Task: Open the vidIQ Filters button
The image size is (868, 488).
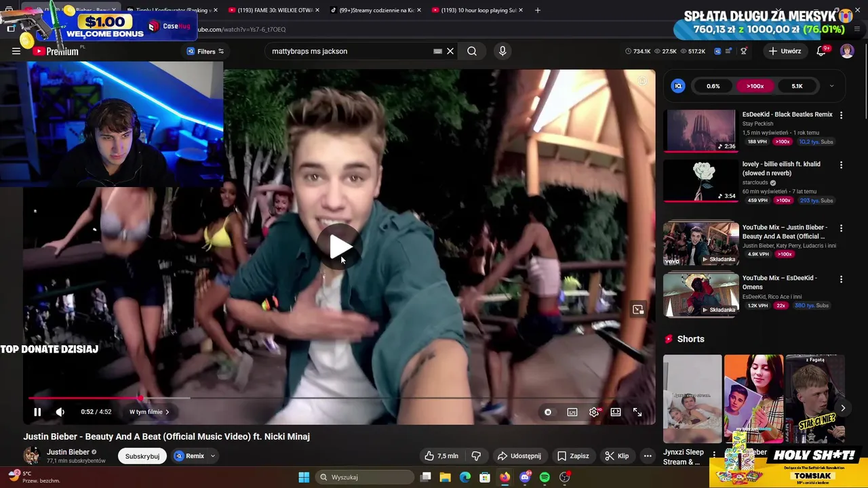Action: tap(205, 51)
